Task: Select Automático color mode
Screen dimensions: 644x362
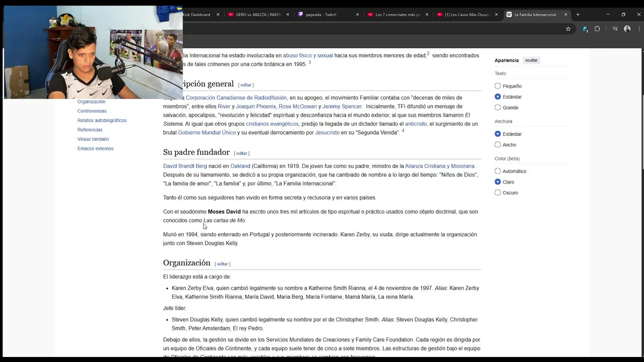Action: pos(498,171)
